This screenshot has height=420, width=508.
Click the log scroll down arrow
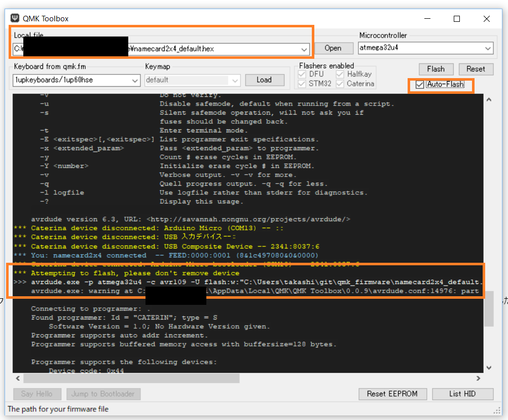[489, 368]
